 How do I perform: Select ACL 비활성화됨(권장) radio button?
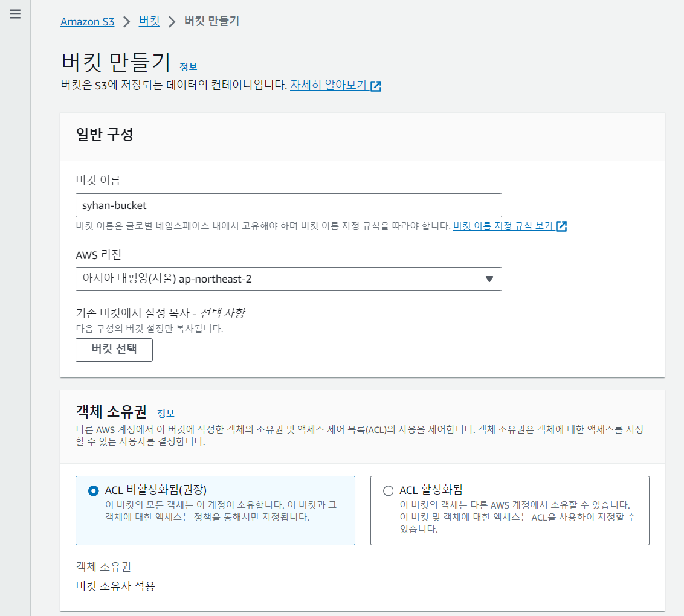click(93, 491)
